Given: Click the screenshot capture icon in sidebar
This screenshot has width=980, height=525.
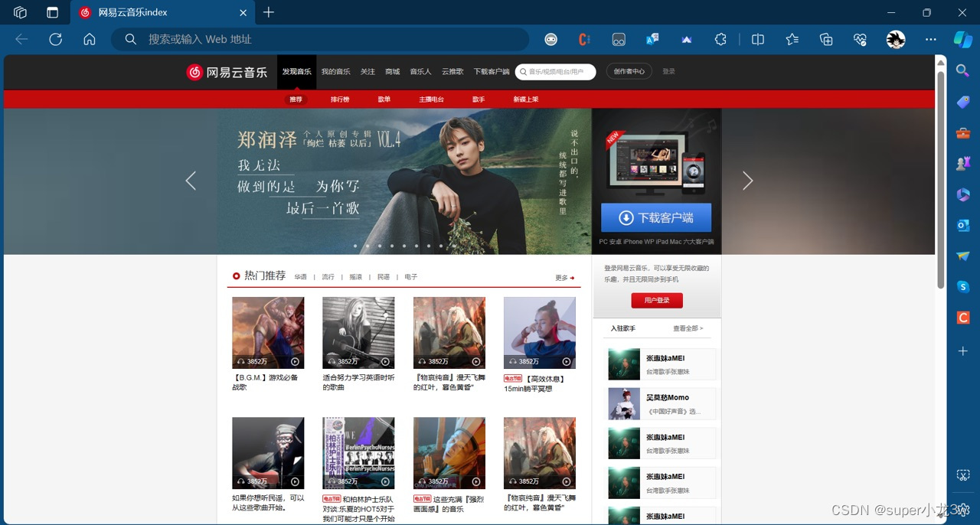Looking at the screenshot, I should pyautogui.click(x=963, y=475).
